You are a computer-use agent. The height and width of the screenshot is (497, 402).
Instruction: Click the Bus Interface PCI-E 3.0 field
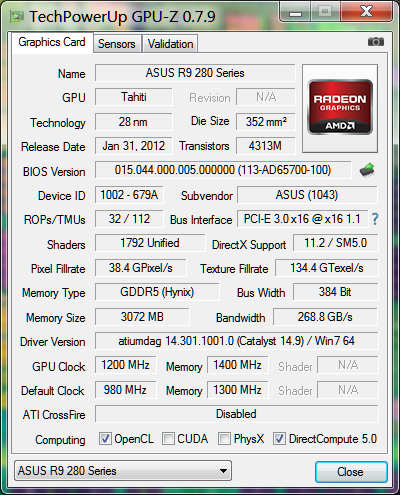pyautogui.click(x=302, y=219)
